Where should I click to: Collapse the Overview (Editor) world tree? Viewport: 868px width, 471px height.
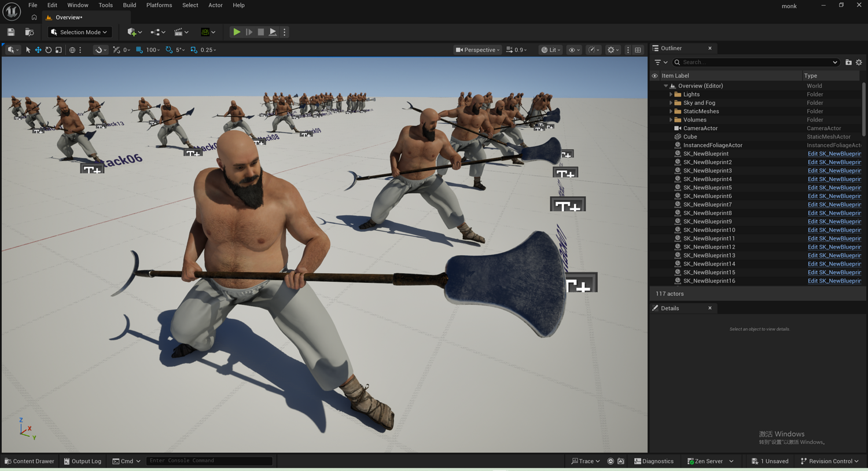click(666, 86)
